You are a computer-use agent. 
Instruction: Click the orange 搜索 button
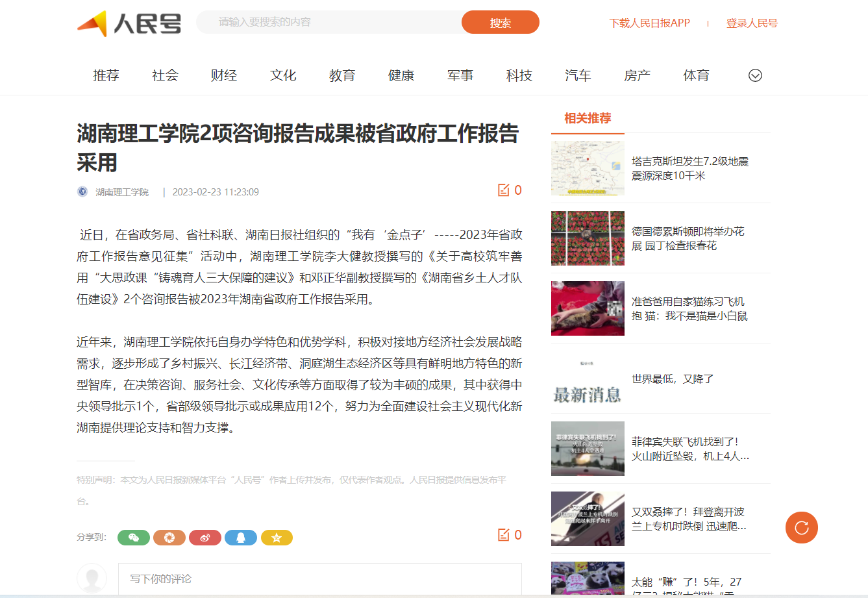click(x=501, y=23)
